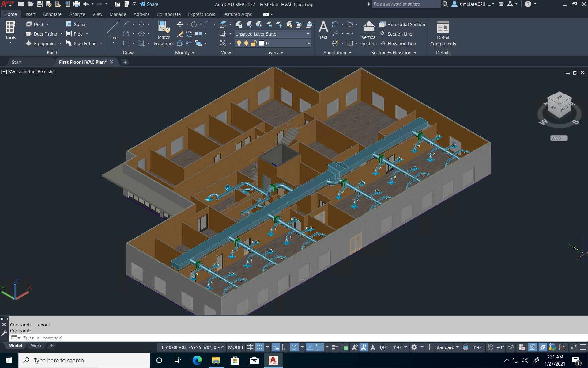
Task: Open the Unsaved Layer State dropdown
Action: click(308, 34)
